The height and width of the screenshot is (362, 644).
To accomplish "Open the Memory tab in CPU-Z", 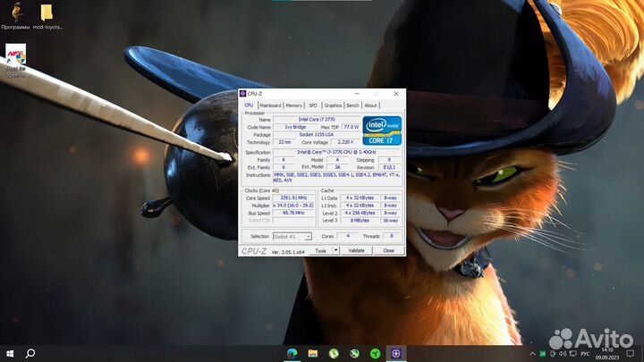I will [293, 105].
